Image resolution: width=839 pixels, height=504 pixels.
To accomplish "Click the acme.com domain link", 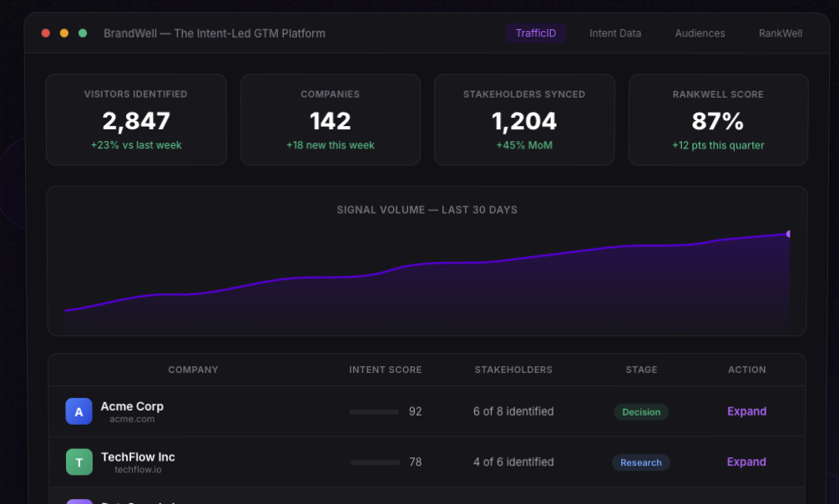I will (132, 420).
